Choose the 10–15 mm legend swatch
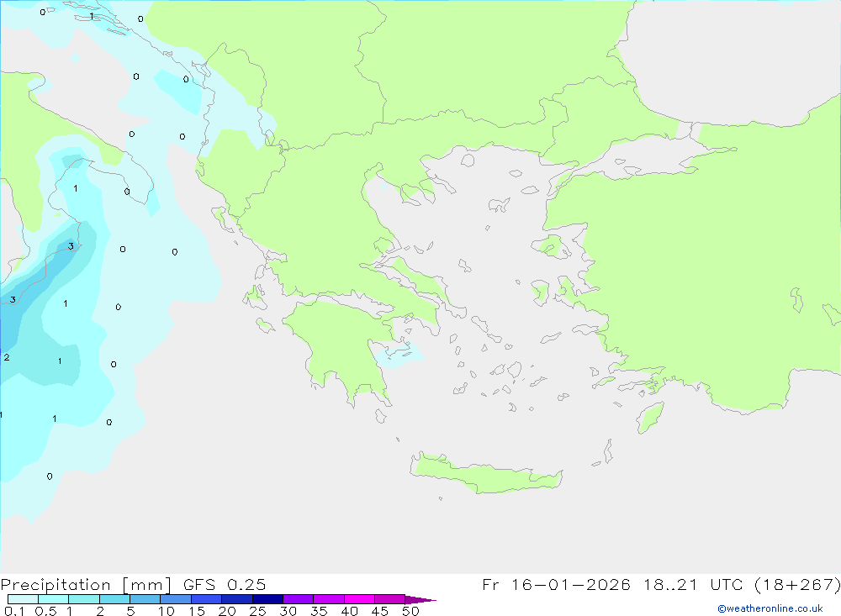 176,599
